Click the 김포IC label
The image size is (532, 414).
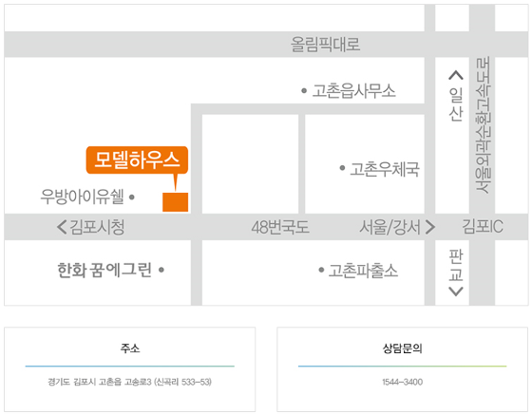click(x=483, y=227)
